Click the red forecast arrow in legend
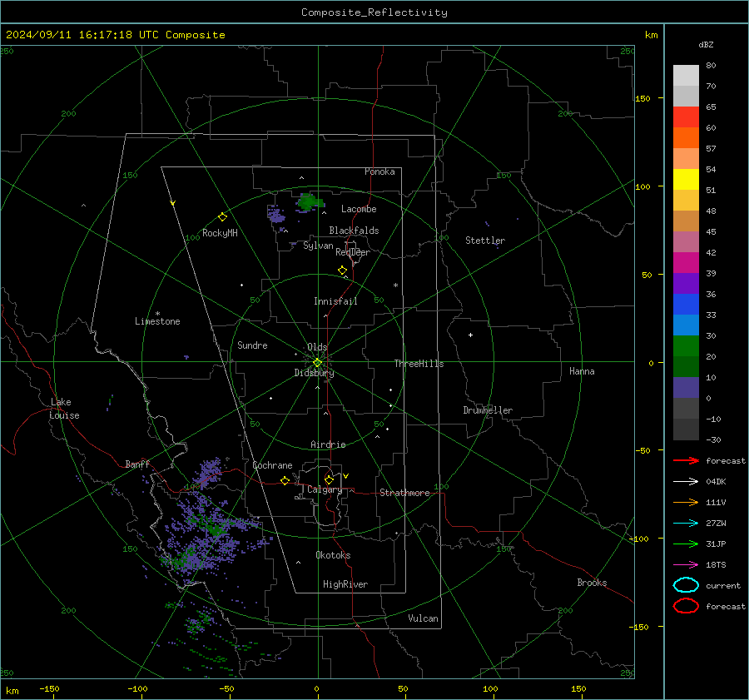This screenshot has width=749, height=700. click(686, 460)
